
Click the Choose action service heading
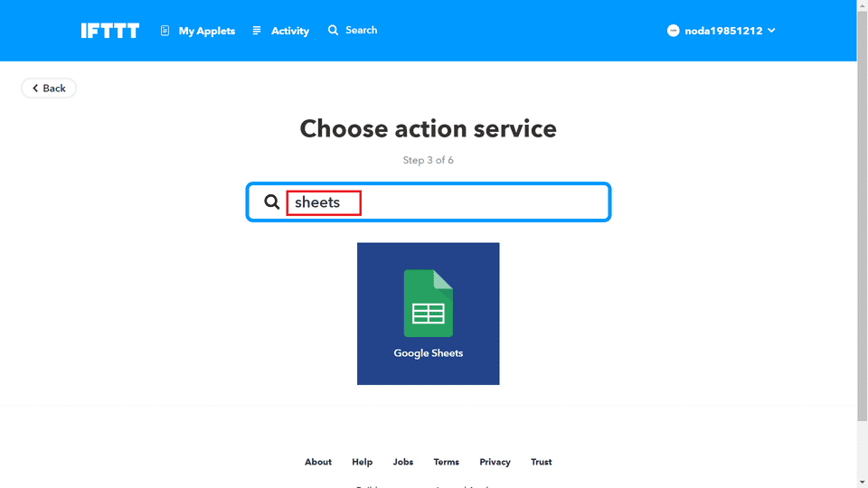coord(428,129)
